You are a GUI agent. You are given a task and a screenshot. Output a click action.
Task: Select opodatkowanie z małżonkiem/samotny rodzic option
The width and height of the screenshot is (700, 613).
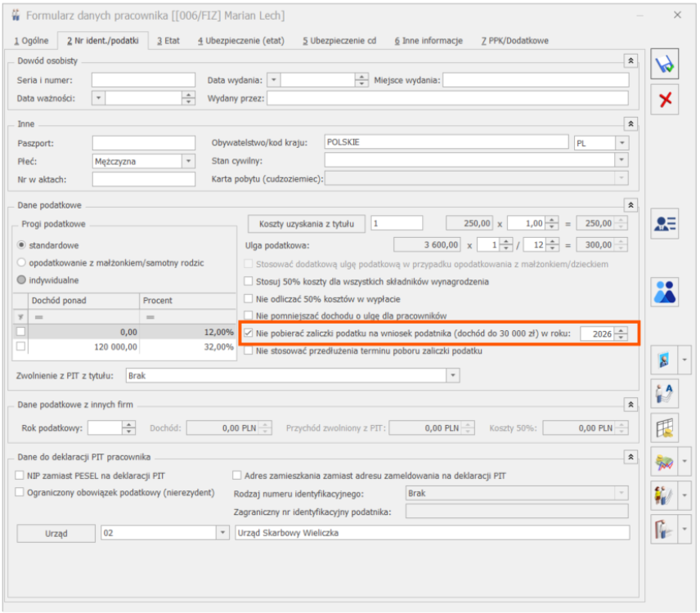21,263
